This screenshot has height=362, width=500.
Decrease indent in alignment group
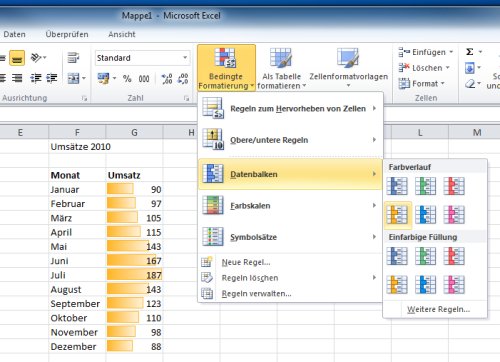point(36,78)
